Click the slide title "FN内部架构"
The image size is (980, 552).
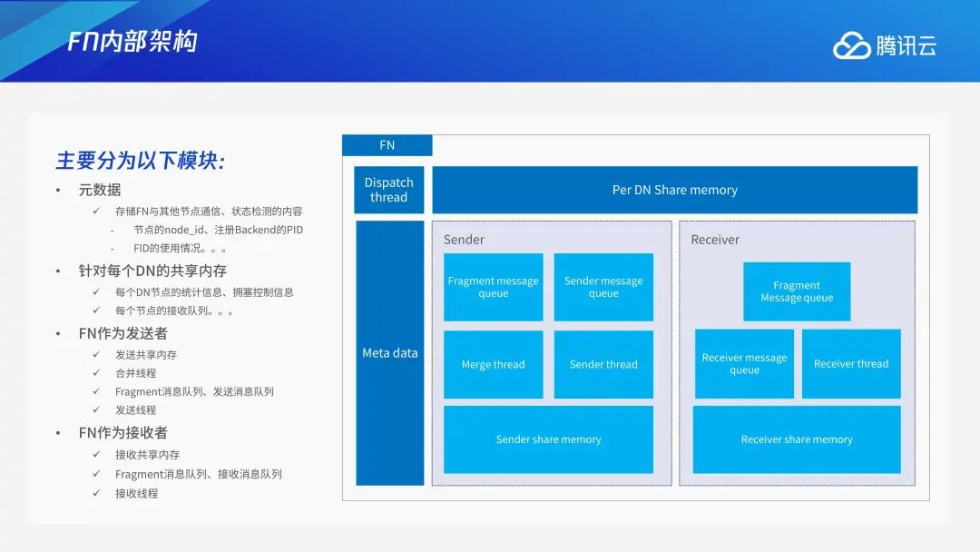coord(132,41)
